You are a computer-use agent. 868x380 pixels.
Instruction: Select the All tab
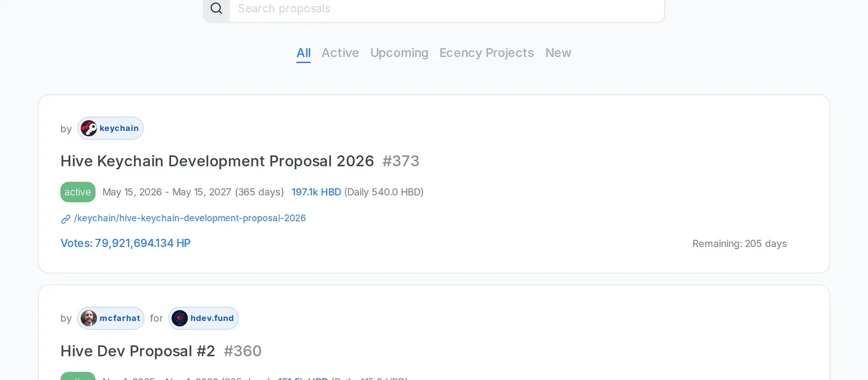[303, 53]
